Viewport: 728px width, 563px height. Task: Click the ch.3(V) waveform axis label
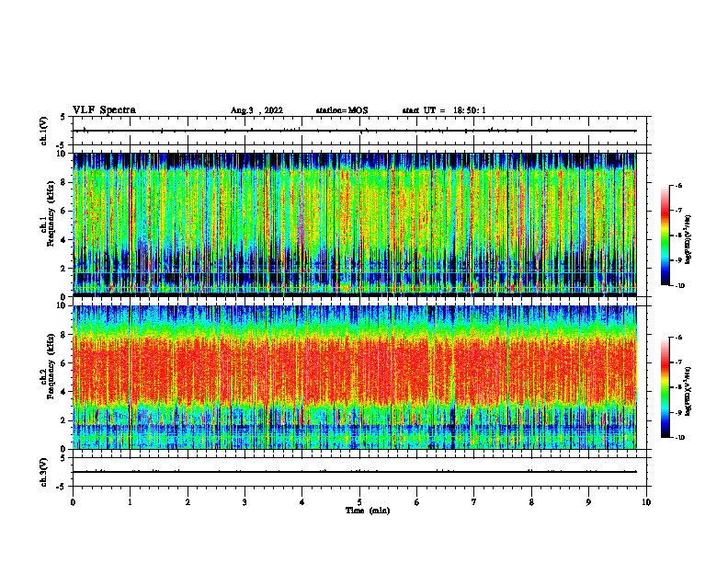coord(43,472)
